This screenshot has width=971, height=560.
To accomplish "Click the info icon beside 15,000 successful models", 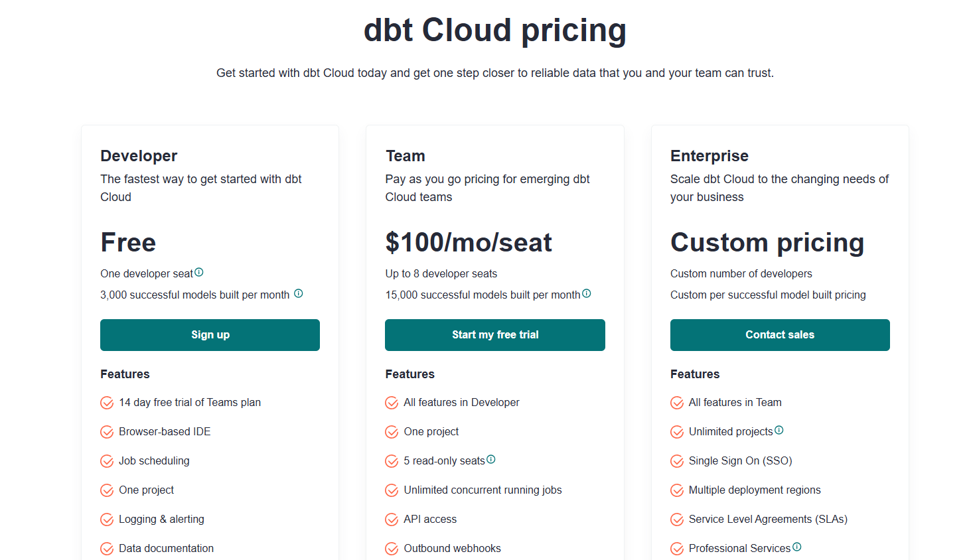I will coord(587,293).
